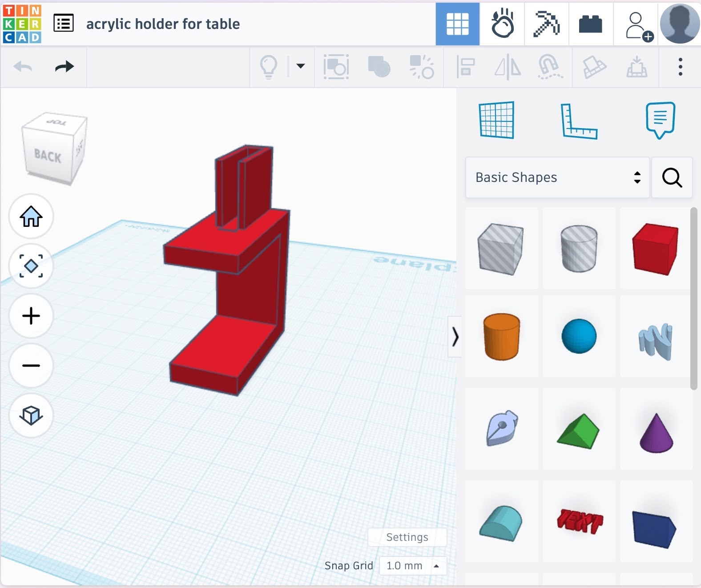Click the Redo arrow

[x=64, y=67]
